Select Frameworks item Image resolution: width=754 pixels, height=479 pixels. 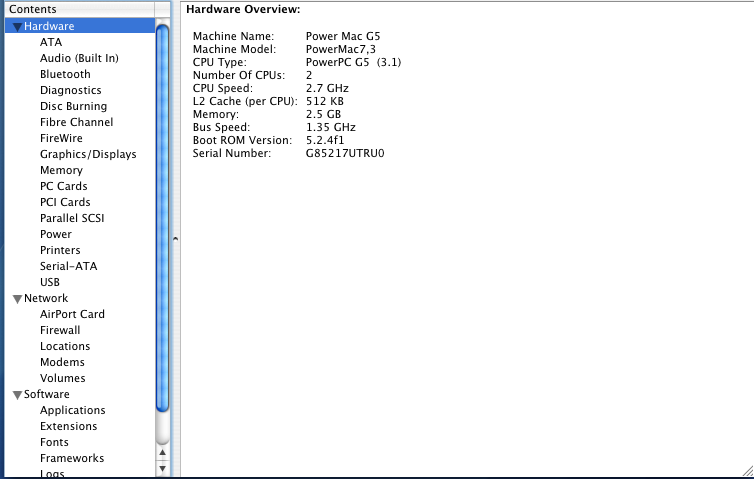coord(72,458)
